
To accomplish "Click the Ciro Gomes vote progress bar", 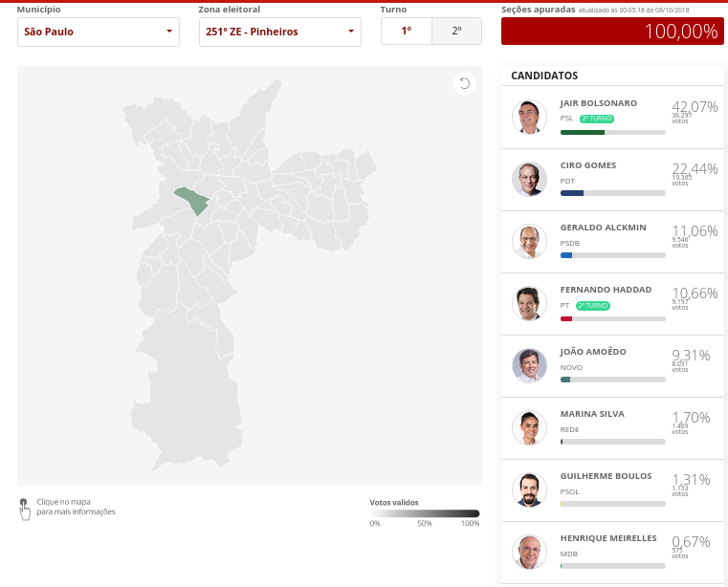I will click(x=612, y=193).
